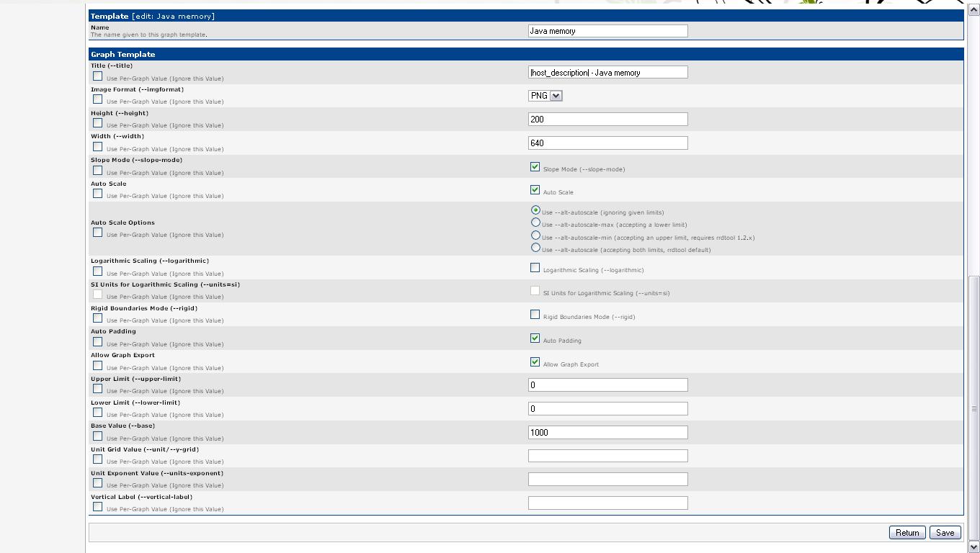Click the page scrollbar down arrow
This screenshot has height=553, width=980.
tap(974, 547)
